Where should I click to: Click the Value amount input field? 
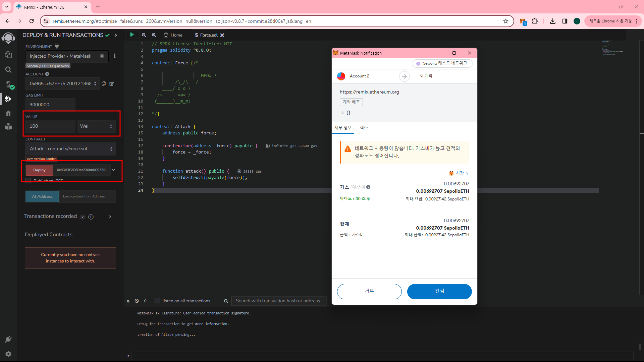pos(50,126)
